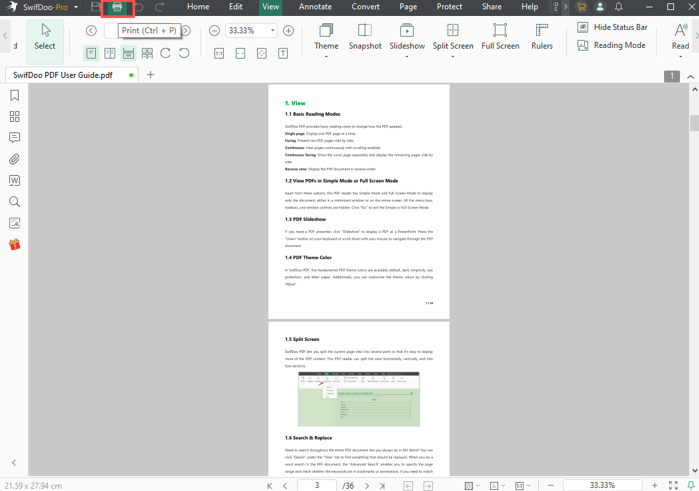Open Bookmarks sidebar panel
Screen dimensions: 699x491
[15, 95]
